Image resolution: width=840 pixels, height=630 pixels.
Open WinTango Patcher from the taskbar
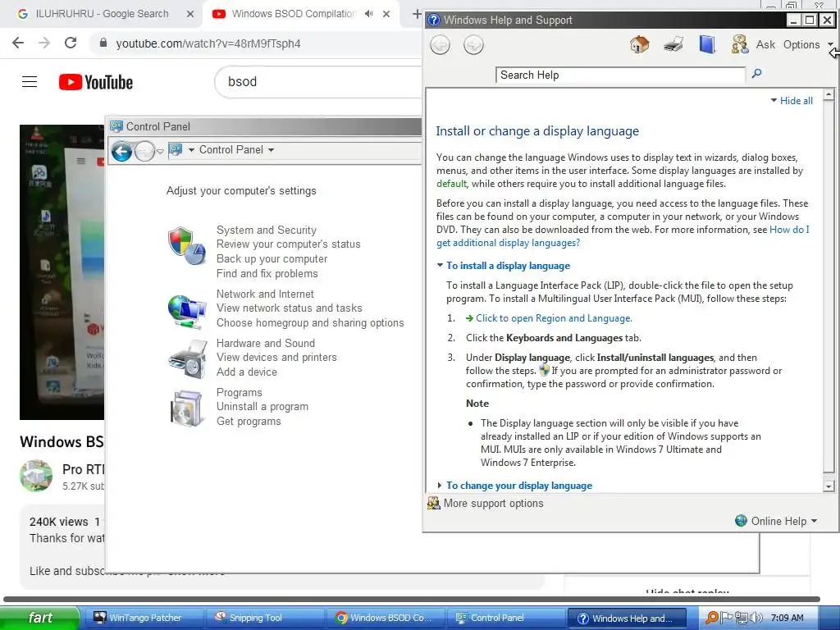pyautogui.click(x=143, y=618)
